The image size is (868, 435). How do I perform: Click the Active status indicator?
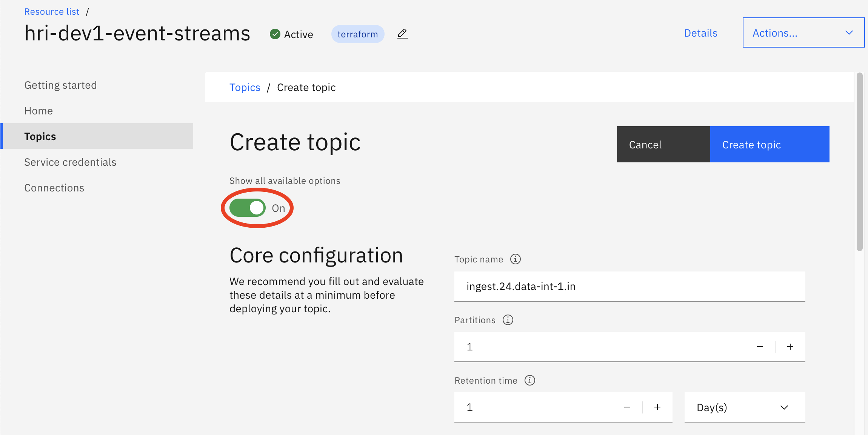tap(291, 34)
